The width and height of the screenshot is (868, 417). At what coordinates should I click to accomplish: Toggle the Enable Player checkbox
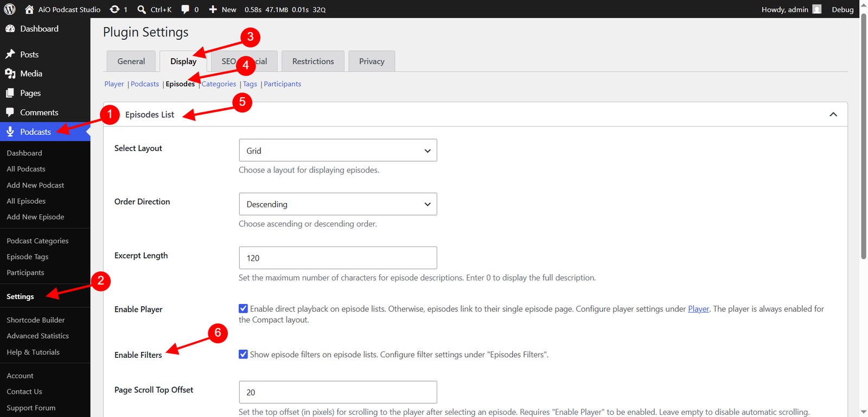click(x=243, y=308)
